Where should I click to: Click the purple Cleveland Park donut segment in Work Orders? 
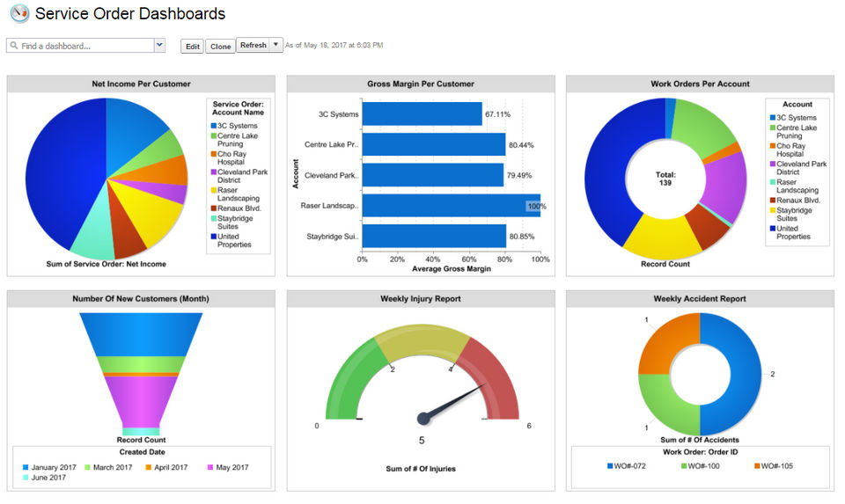coord(724,186)
